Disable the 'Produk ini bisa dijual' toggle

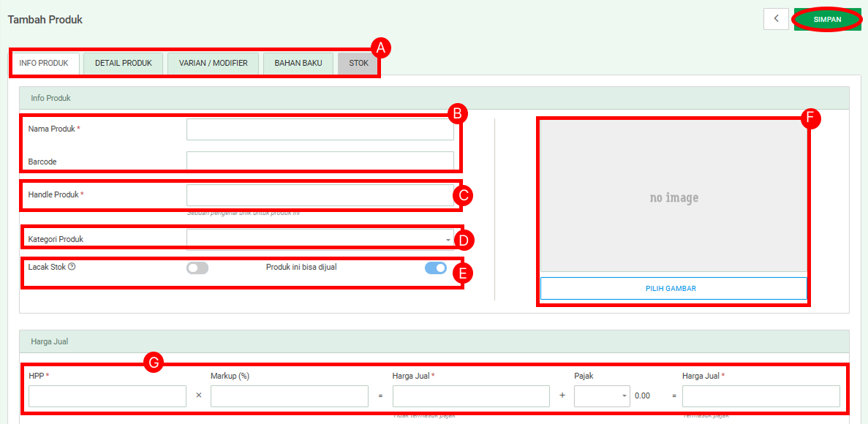click(435, 268)
